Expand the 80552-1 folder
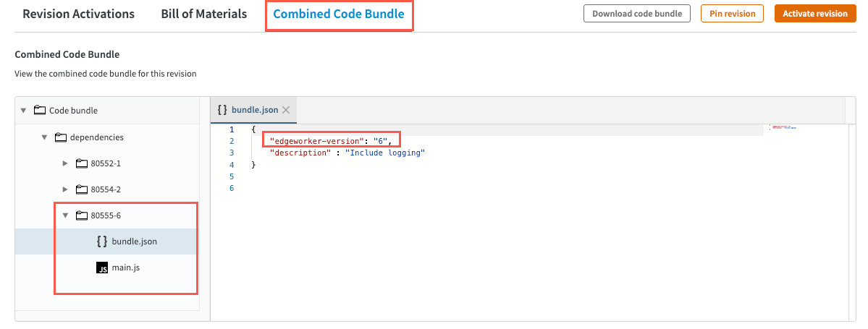This screenshot has height=329, width=868. click(x=65, y=163)
